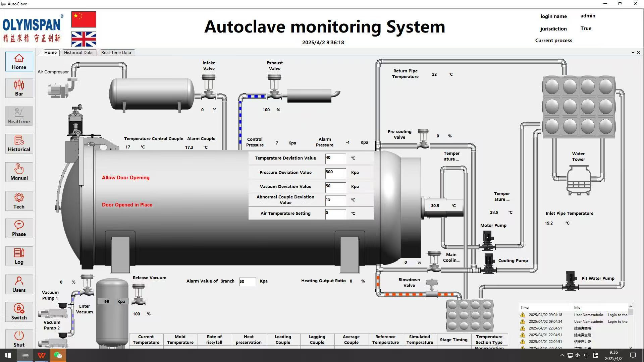644x362 pixels.
Task: Open the Tech settings sidebar button
Action: (19, 201)
